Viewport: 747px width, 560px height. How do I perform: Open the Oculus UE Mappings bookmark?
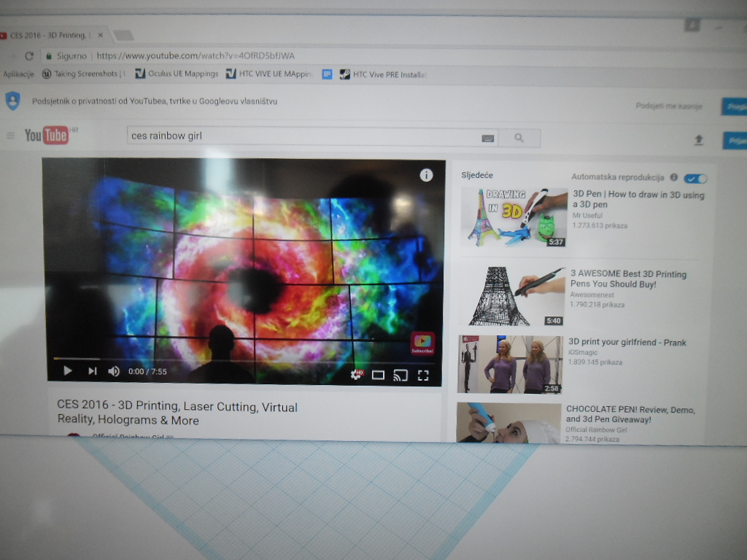point(177,74)
